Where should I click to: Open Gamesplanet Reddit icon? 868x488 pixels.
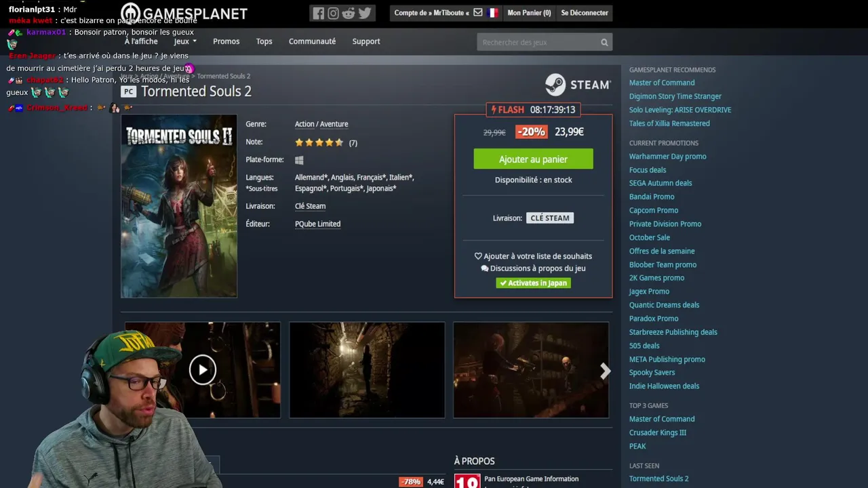349,13
